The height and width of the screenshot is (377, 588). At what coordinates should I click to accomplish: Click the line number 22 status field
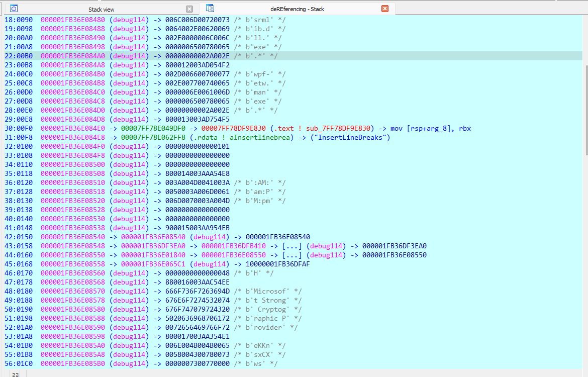tap(16, 374)
